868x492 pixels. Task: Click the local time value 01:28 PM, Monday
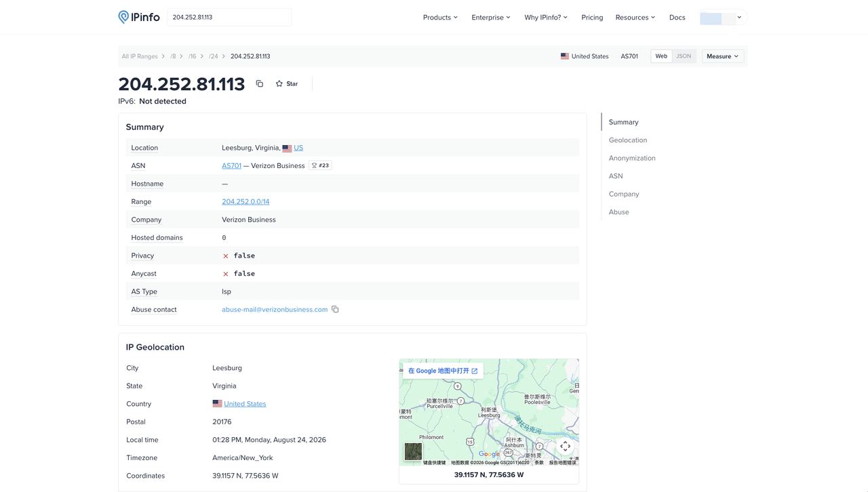pos(269,440)
